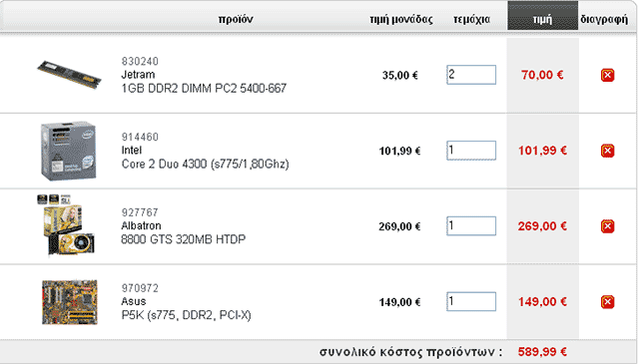
Task: Click the προϊόν column header
Action: coord(236,19)
